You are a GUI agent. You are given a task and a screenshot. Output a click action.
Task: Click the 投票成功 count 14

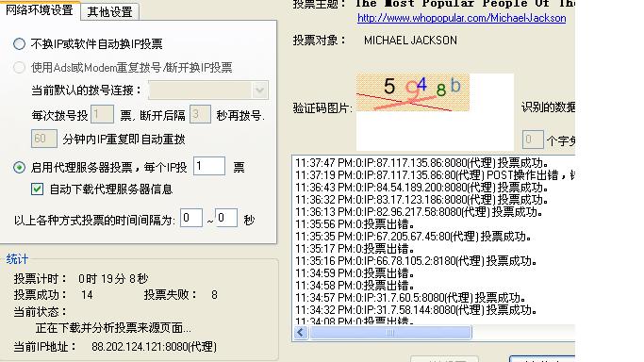(87, 295)
